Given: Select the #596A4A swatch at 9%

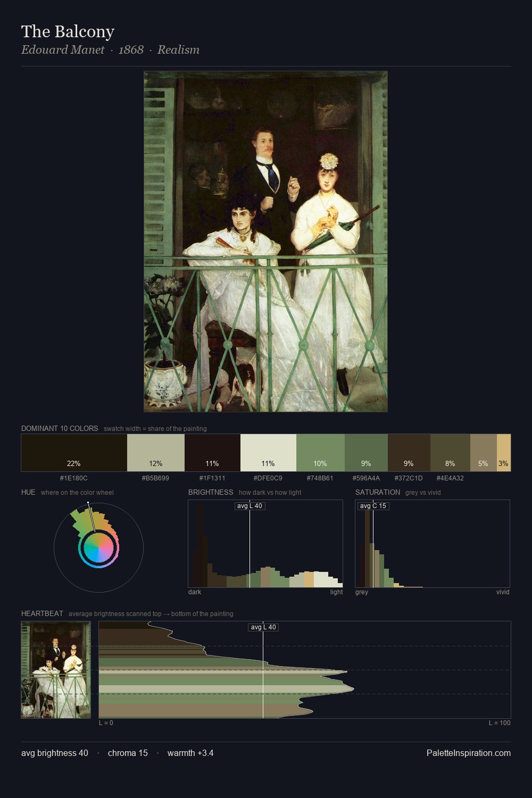Looking at the screenshot, I should [x=366, y=453].
